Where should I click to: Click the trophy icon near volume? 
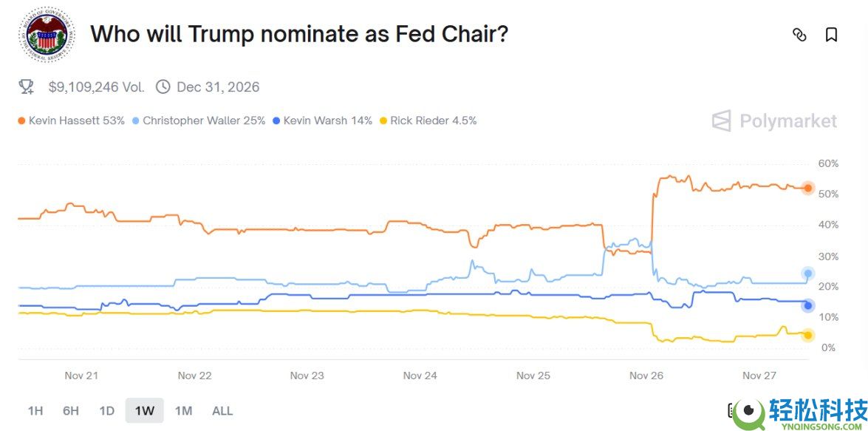click(27, 87)
